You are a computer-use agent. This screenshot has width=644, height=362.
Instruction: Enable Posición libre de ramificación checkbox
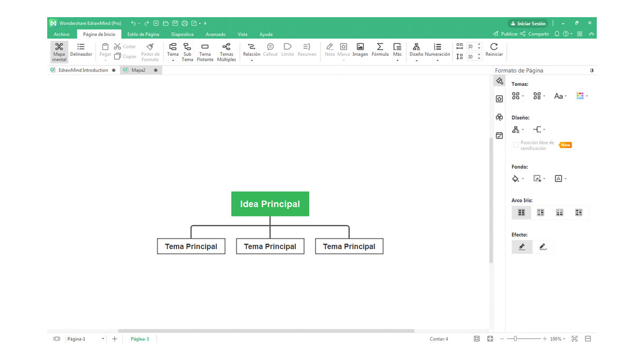[516, 145]
